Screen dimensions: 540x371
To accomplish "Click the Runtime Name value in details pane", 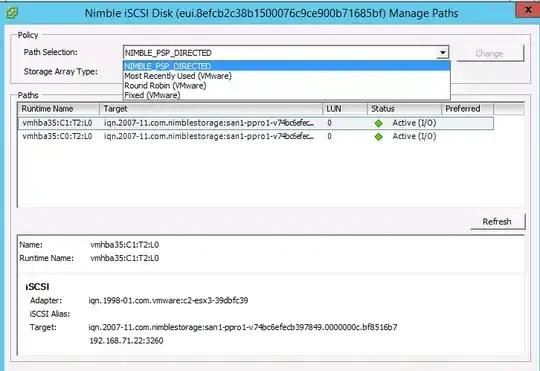I will pyautogui.click(x=125, y=258).
